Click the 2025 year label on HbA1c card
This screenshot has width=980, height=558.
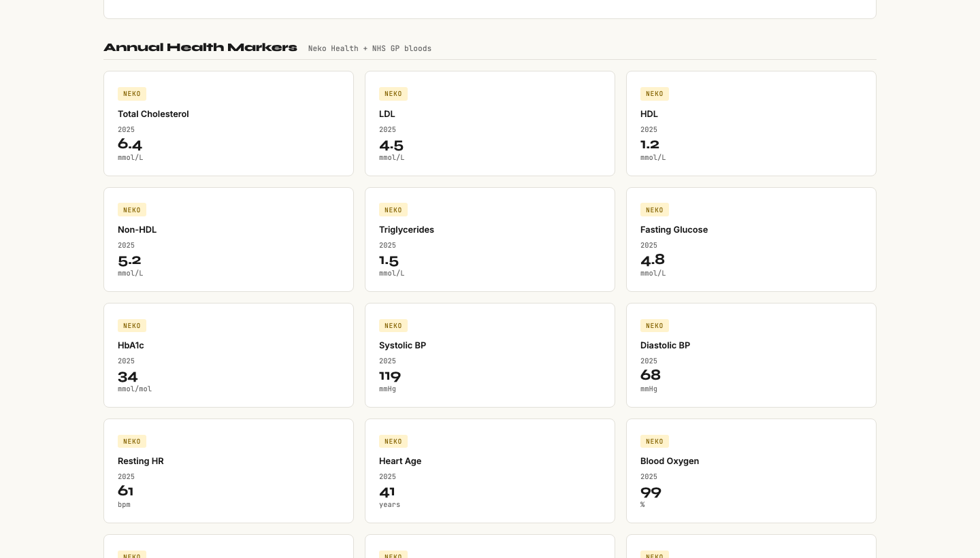tap(126, 361)
